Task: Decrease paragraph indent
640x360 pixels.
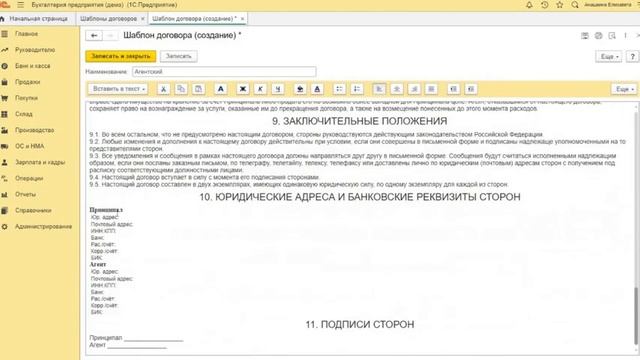Action: point(471,89)
